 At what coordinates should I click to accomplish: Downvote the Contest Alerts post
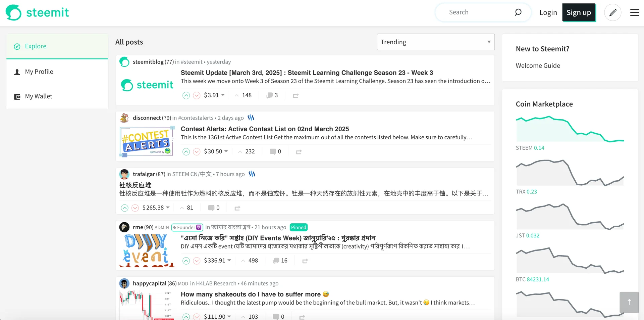[197, 152]
